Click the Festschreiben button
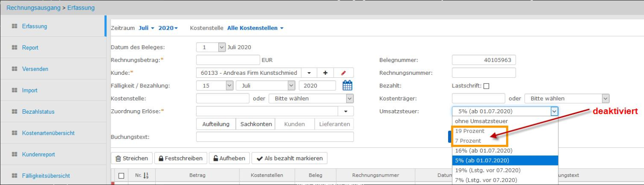 (181, 158)
